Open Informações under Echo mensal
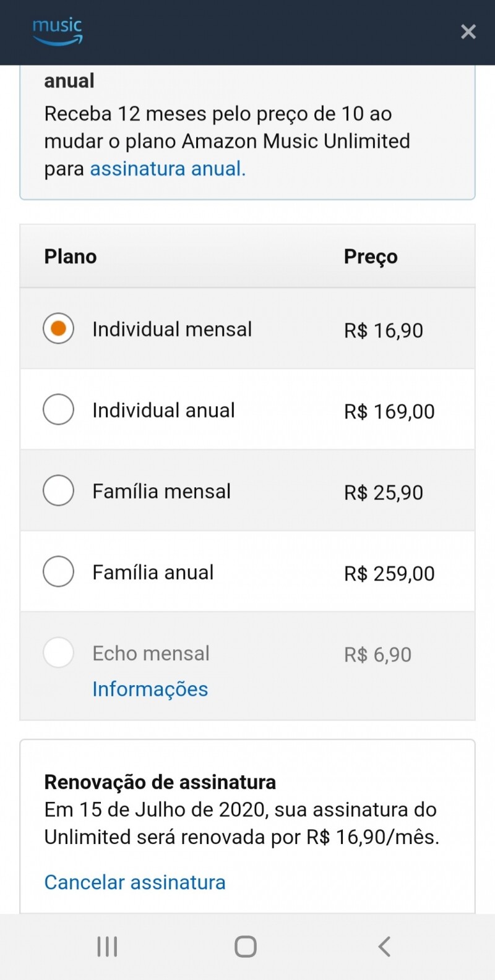 point(150,689)
